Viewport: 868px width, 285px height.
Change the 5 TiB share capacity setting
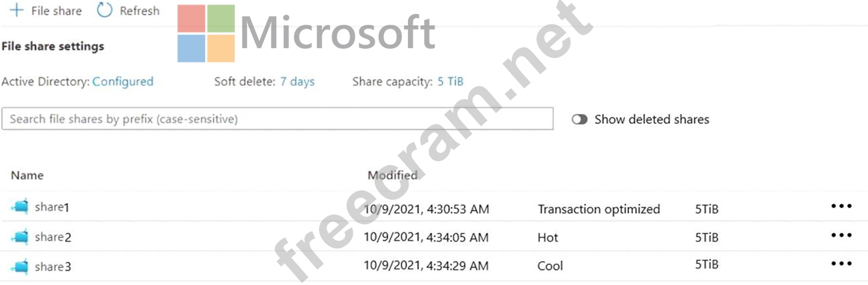451,82
